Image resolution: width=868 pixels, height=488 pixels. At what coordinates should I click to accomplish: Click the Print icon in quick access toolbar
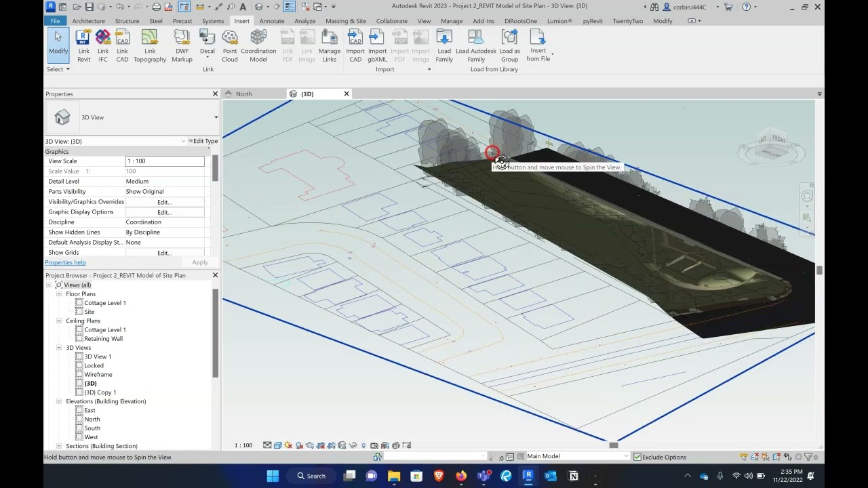[x=157, y=7]
